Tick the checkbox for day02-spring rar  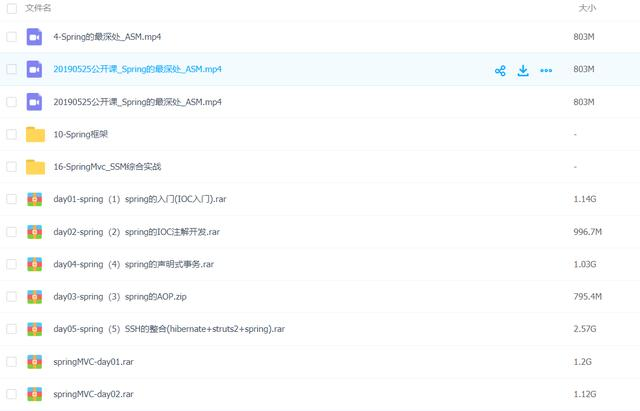(12, 232)
